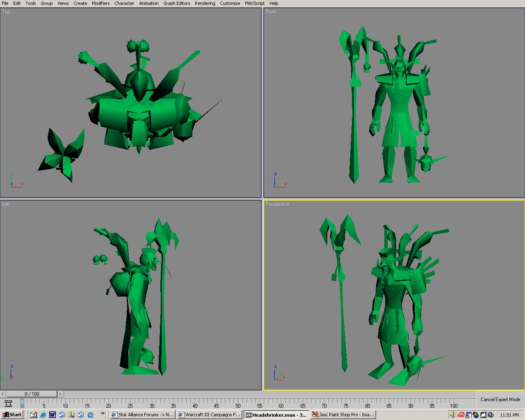The image size is (525, 420).
Task: Switch to Star Alliance Forums taskbar window
Action: pyautogui.click(x=143, y=415)
